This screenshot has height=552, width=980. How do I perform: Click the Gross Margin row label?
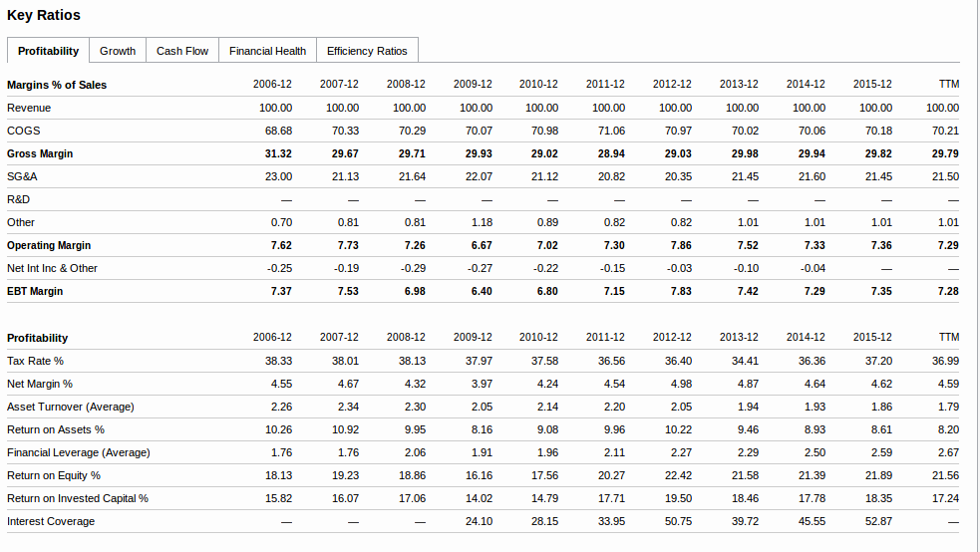coord(40,153)
